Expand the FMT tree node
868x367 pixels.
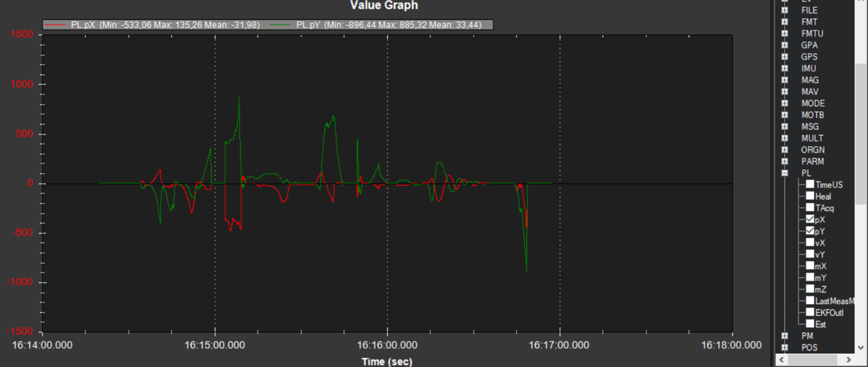(x=784, y=22)
